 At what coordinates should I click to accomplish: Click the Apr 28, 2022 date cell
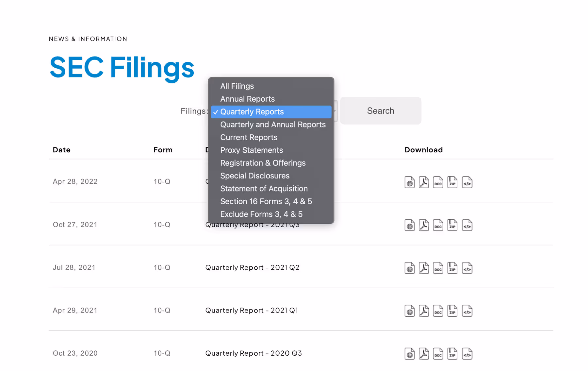(75, 181)
